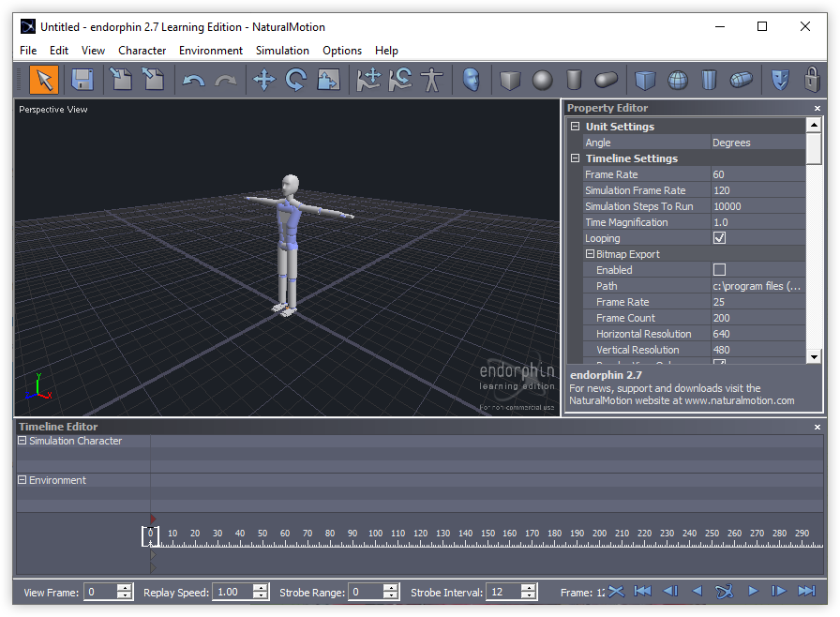Click the Redo arrow icon

tap(226, 81)
